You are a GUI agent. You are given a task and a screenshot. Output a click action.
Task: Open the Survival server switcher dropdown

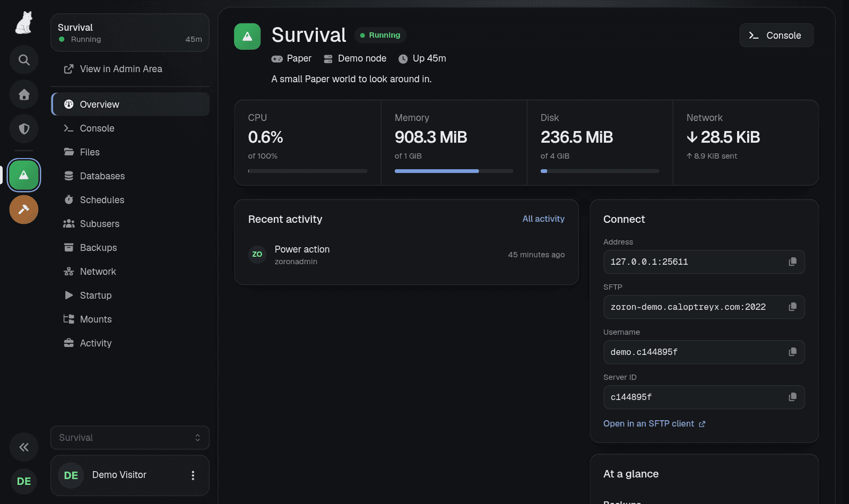pyautogui.click(x=130, y=438)
